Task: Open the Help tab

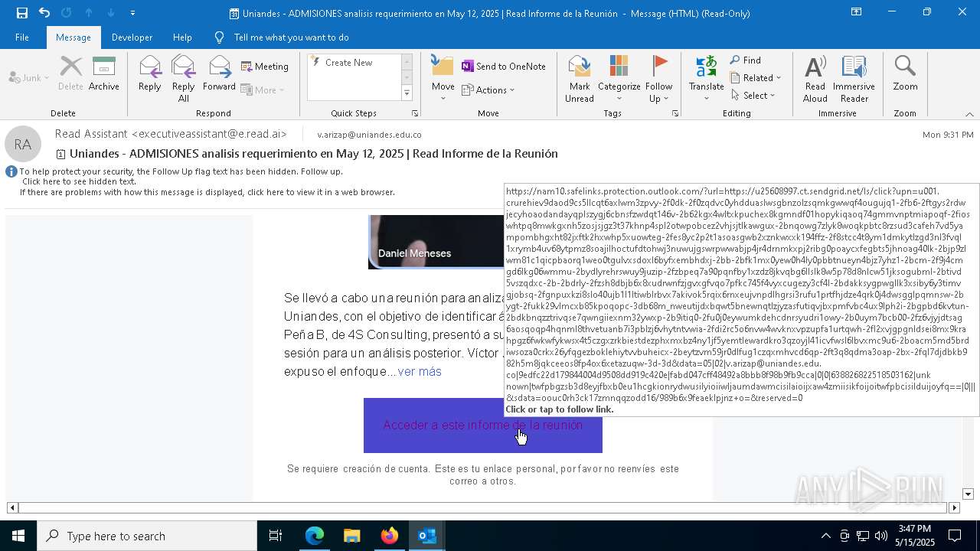Action: click(x=182, y=37)
